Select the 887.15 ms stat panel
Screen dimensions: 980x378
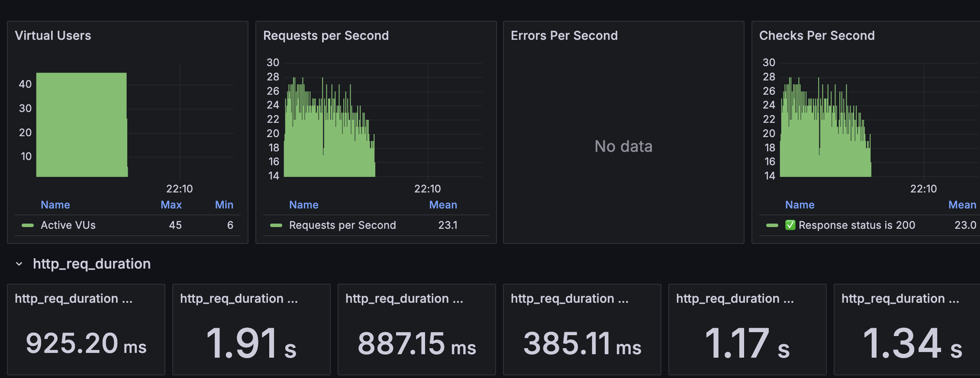(417, 330)
